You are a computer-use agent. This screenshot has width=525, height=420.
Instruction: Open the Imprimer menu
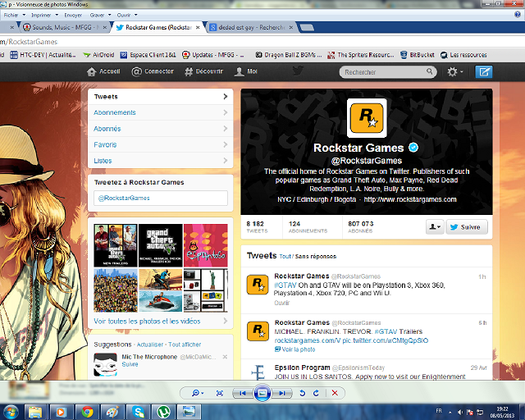(44, 15)
